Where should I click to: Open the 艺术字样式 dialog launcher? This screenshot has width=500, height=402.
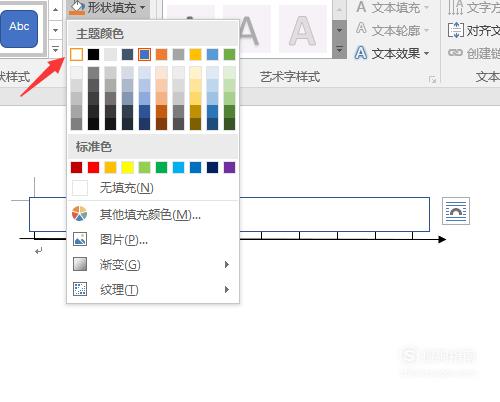(433, 80)
